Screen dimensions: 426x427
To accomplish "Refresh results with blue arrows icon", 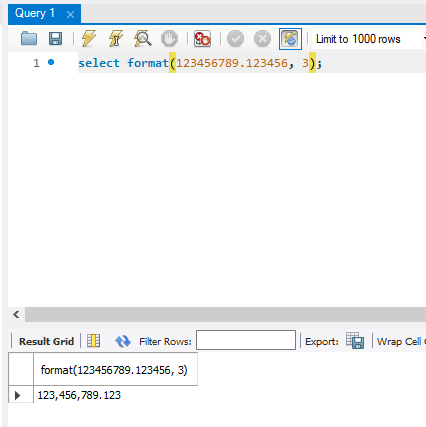I will point(123,341).
